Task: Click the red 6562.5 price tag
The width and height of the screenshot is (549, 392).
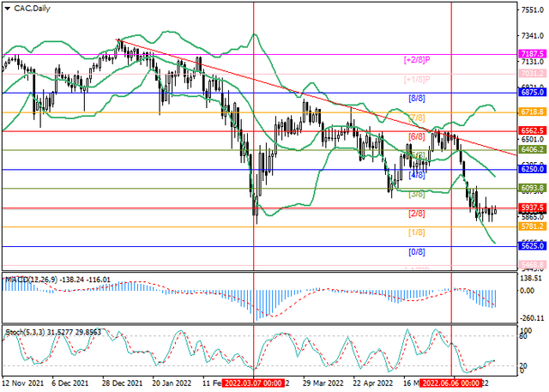Action: click(533, 131)
